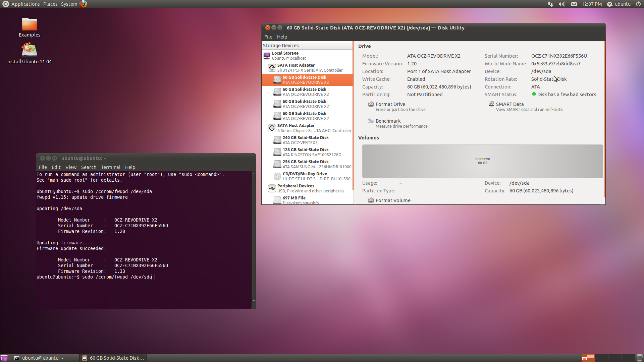Click the Storage Devices header
The height and width of the screenshot is (362, 644).
pos(307,46)
